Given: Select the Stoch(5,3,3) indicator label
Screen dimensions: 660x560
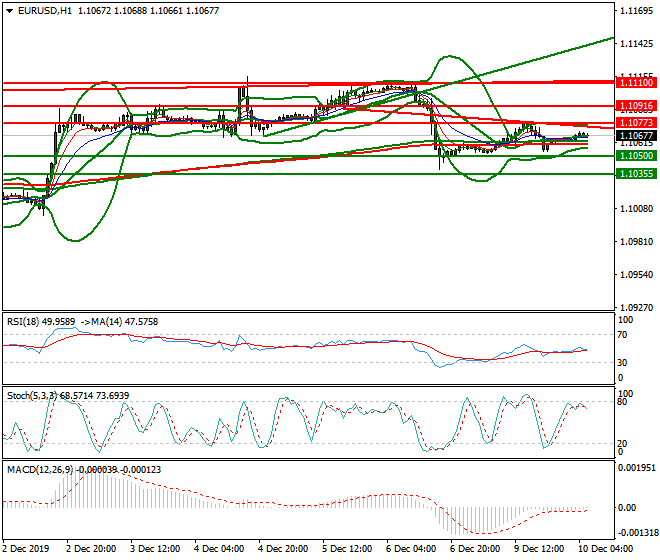Looking at the screenshot, I should [x=32, y=395].
